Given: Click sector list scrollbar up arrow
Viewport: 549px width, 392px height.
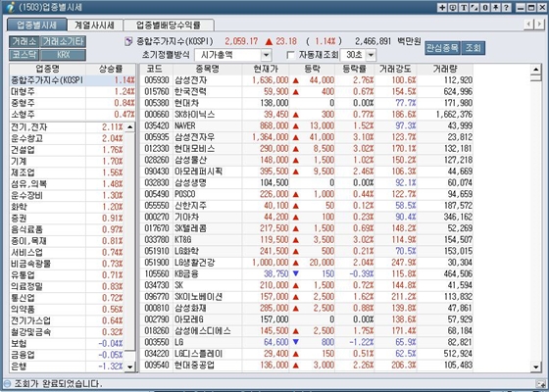Looking at the screenshot, I should point(129,127).
